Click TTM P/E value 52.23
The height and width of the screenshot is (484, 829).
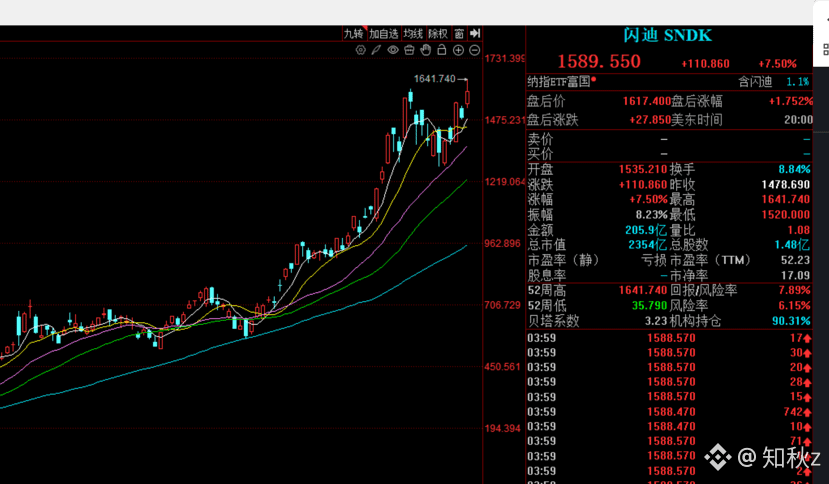(x=796, y=260)
